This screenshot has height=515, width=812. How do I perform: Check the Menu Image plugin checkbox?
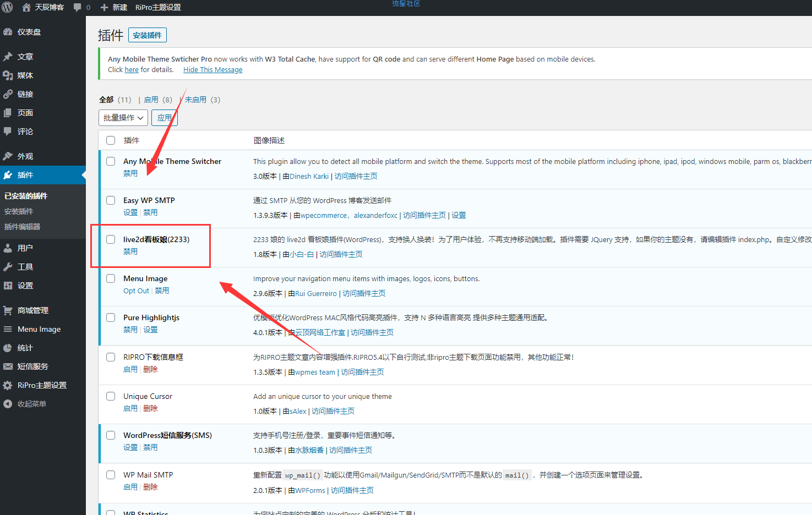111,278
